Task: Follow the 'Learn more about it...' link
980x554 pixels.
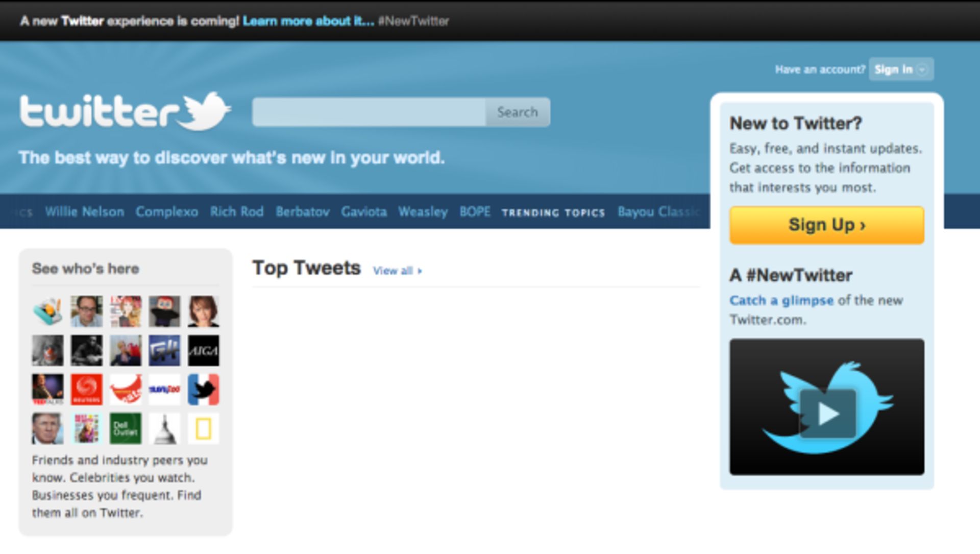Action: tap(308, 21)
